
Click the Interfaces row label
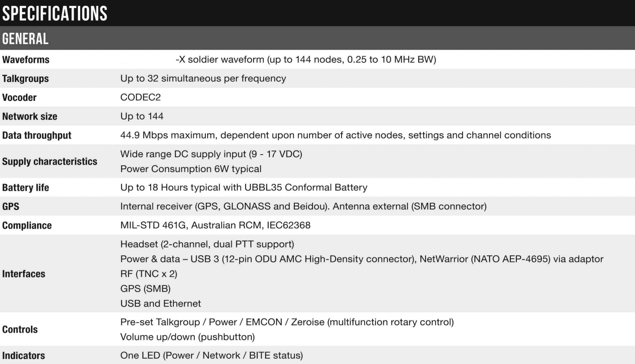(x=24, y=274)
